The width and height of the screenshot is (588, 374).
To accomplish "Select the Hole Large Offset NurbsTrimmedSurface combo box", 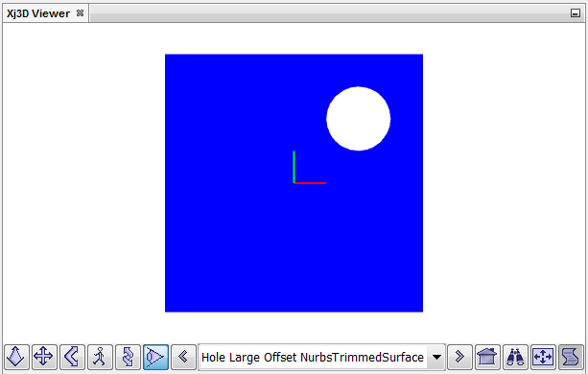I will (x=321, y=357).
